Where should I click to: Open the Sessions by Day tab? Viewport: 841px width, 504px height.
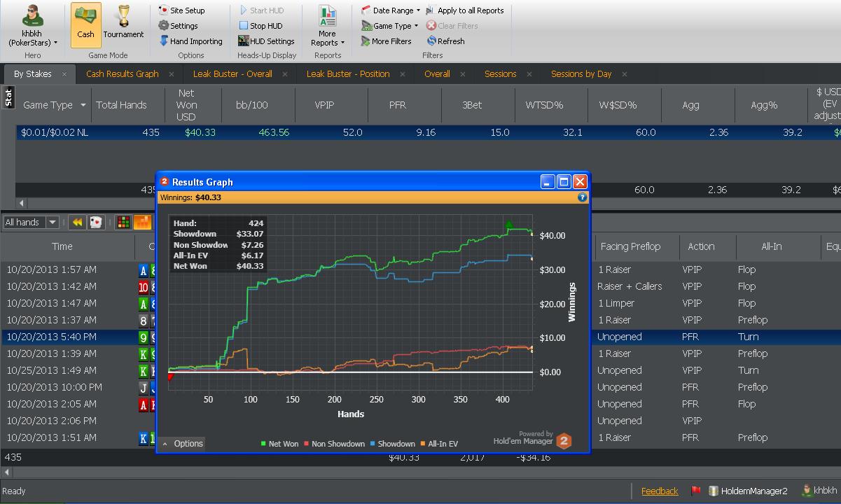581,73
